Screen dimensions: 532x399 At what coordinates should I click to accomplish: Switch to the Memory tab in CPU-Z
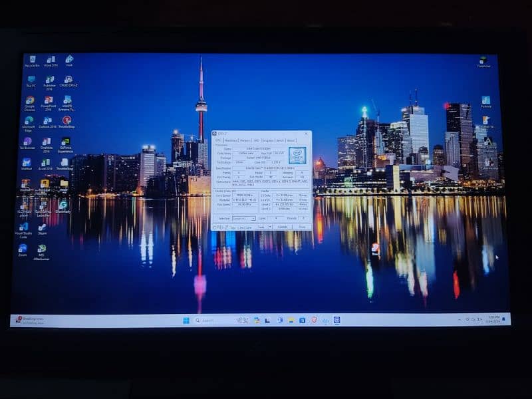(x=245, y=140)
